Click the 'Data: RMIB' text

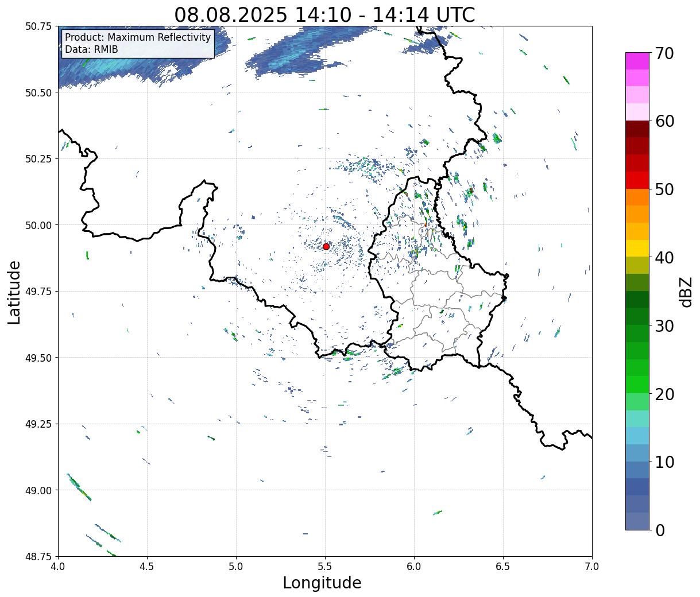tap(91, 49)
